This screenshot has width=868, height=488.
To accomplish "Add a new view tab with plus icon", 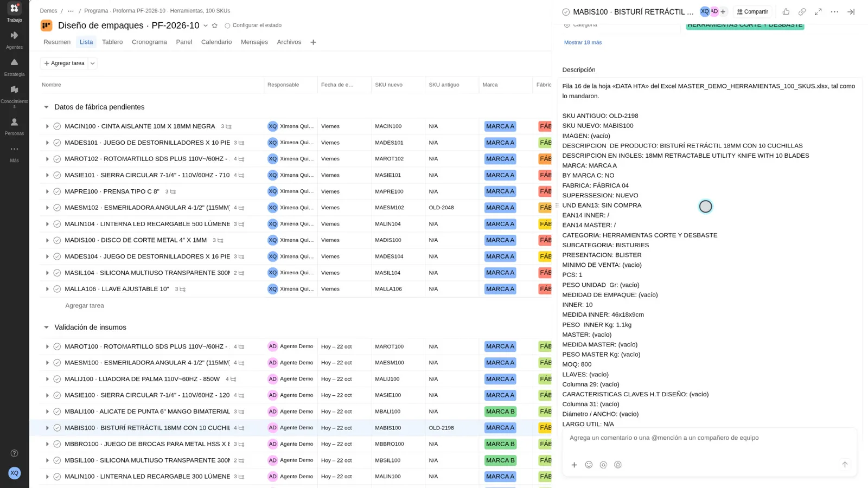I will tap(313, 42).
